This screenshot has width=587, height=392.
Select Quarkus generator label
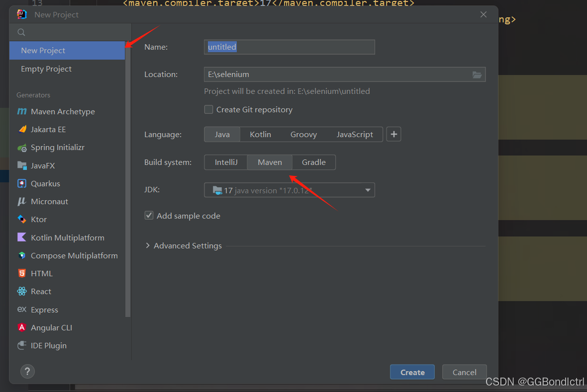(45, 184)
